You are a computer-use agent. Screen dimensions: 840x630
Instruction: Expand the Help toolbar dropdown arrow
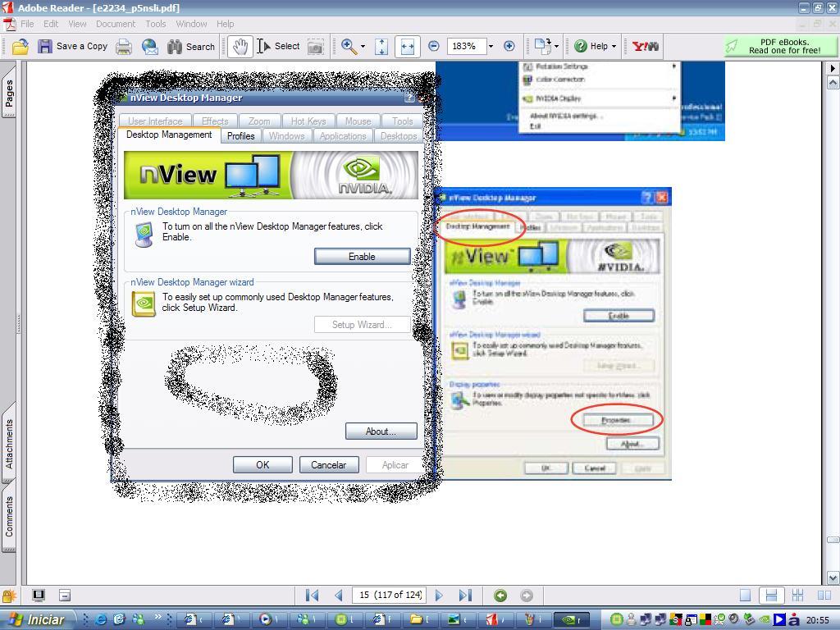coord(614,47)
